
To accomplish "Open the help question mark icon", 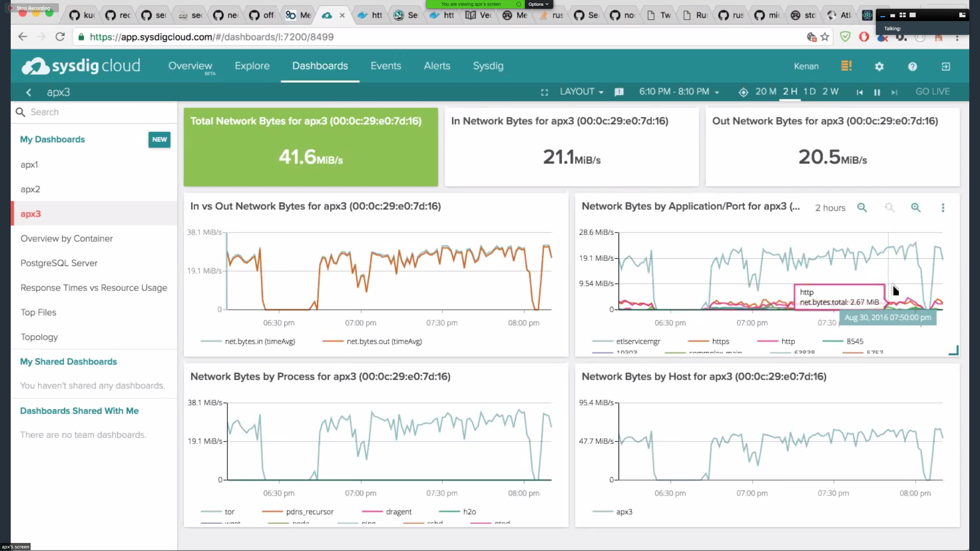I will pos(913,66).
